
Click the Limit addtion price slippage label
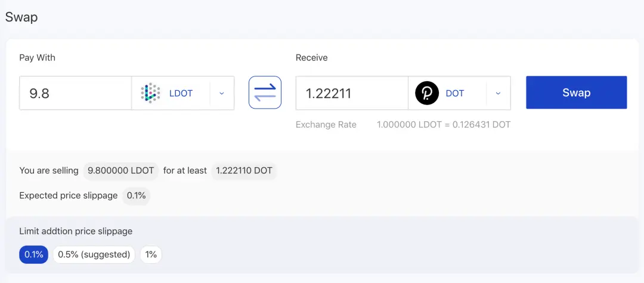[x=76, y=231]
